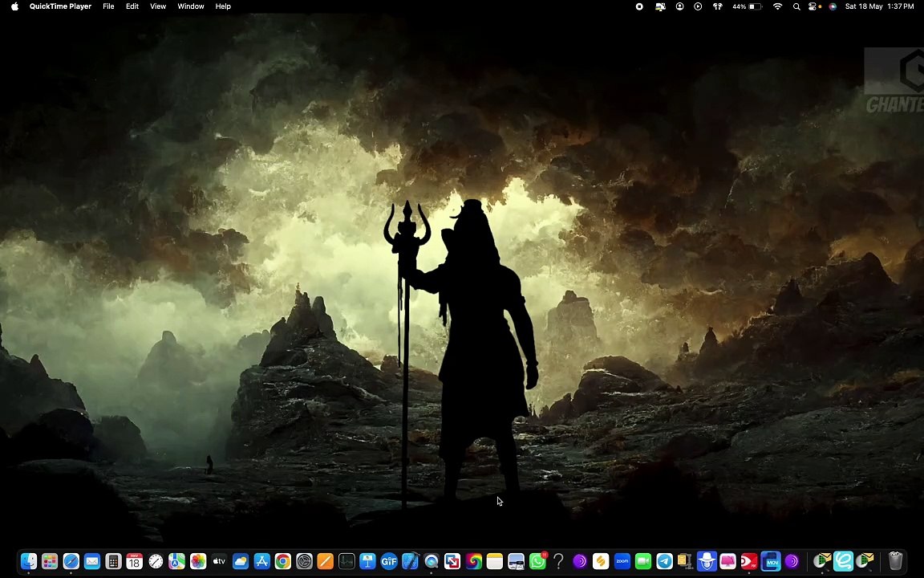924x578 pixels.
Task: Open Google Chrome from the dock
Action: (283, 561)
